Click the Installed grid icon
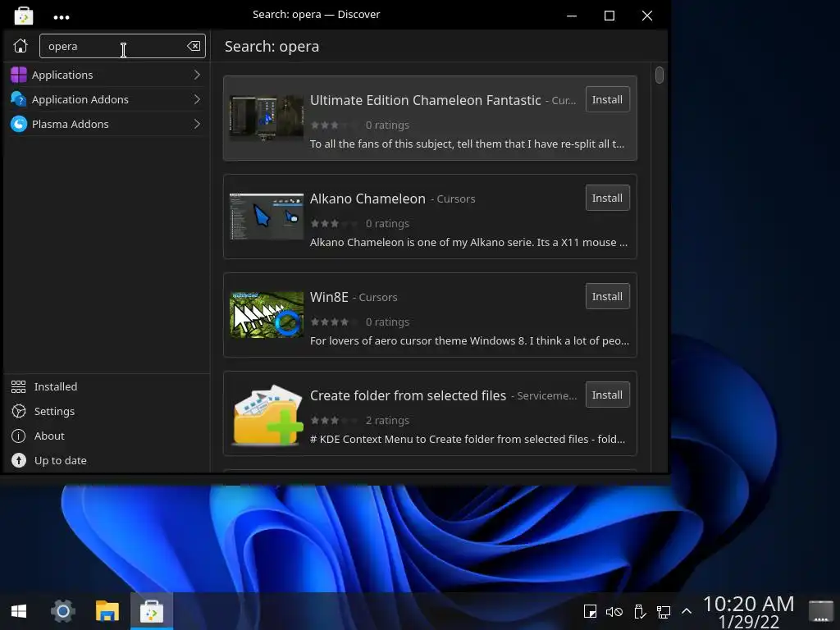 pyautogui.click(x=19, y=387)
